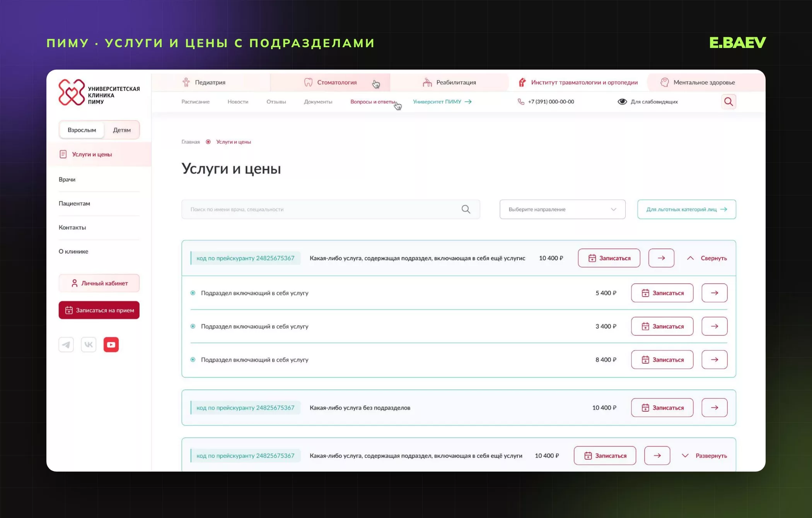Open Вопросы и ответы in the top menu
Viewport: 812px width, 518px height.
click(x=373, y=102)
